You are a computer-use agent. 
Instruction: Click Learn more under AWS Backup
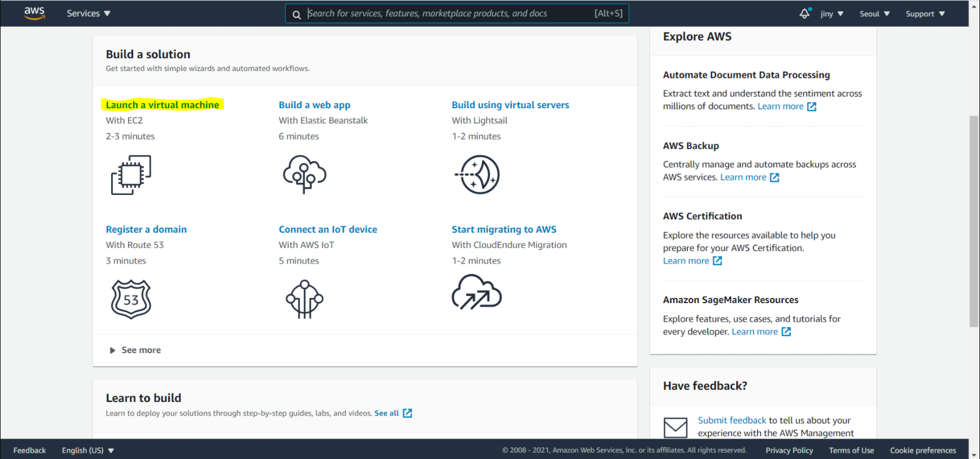coord(743,177)
